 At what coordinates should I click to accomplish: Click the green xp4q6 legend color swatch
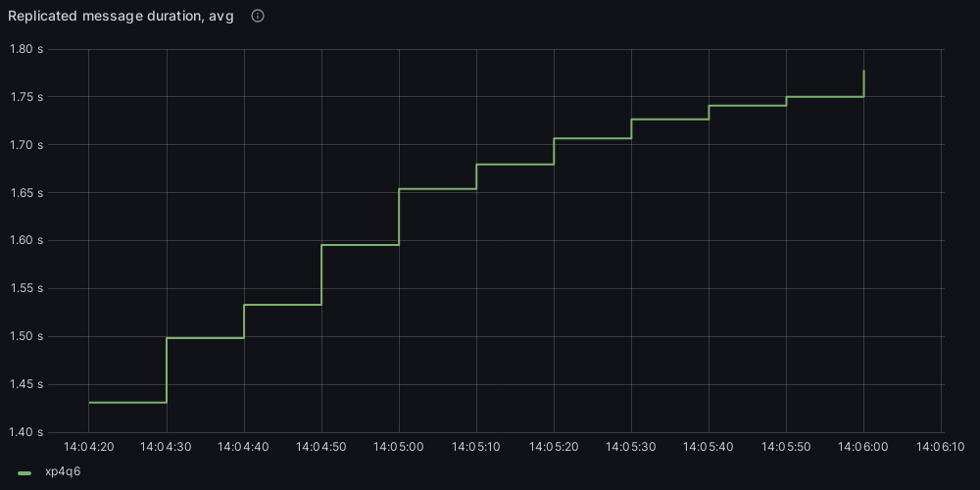point(24,472)
